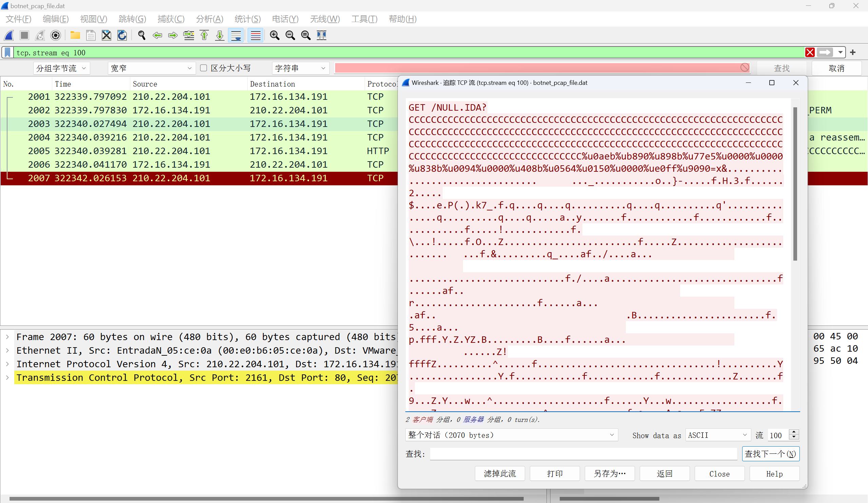Viewport: 868px width, 503px height.
Task: Open capture options gear icon
Action: [x=55, y=35]
